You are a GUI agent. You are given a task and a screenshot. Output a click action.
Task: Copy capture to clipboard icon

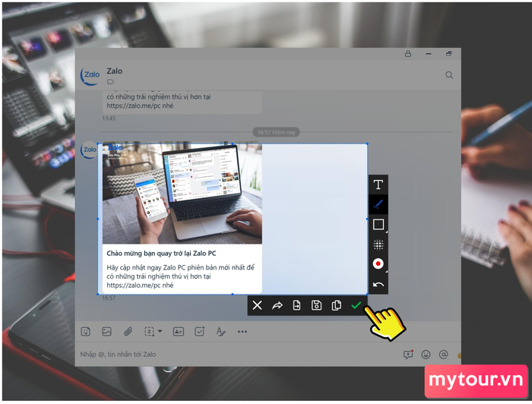click(x=336, y=305)
